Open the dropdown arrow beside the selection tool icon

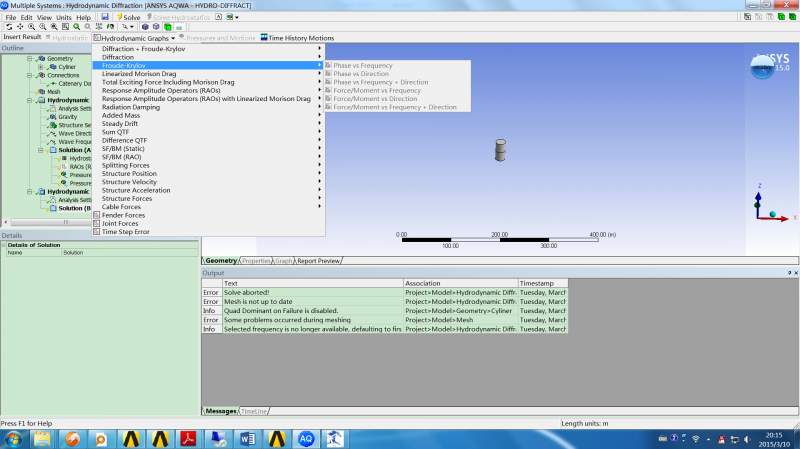pos(132,27)
